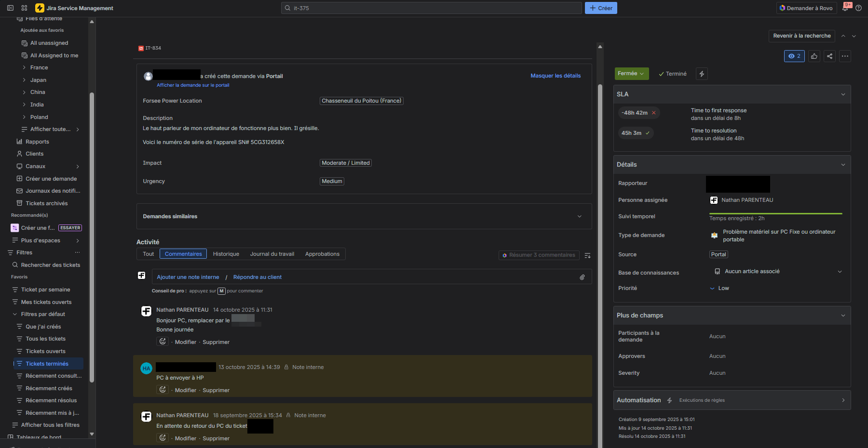The image size is (868, 448).
Task: Expand the Demandes similaires section
Action: (x=579, y=216)
